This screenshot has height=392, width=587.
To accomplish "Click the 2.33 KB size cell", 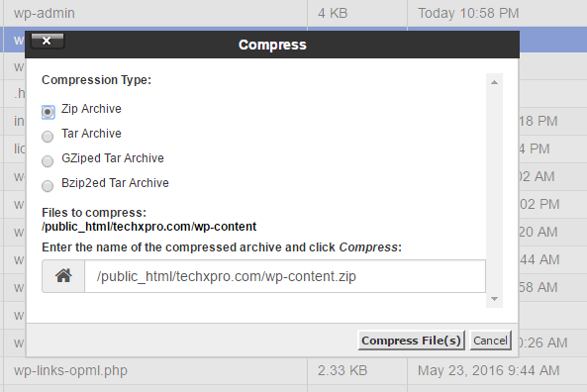I will [342, 370].
